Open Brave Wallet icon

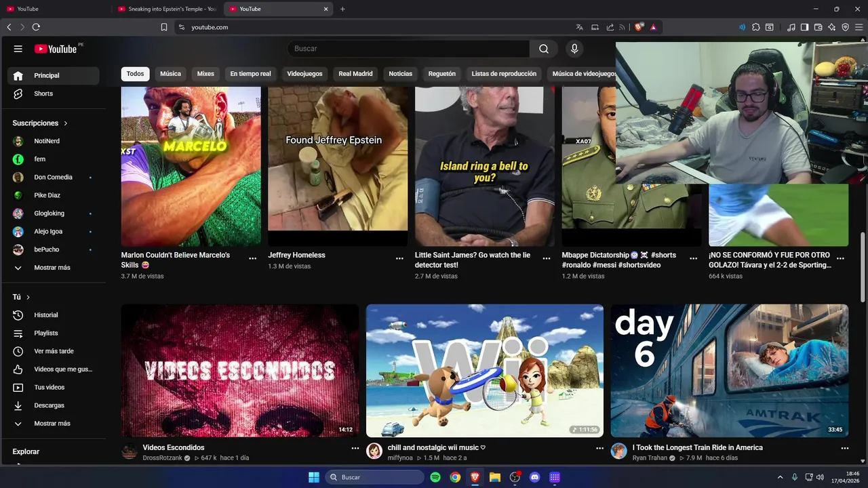pyautogui.click(x=818, y=27)
